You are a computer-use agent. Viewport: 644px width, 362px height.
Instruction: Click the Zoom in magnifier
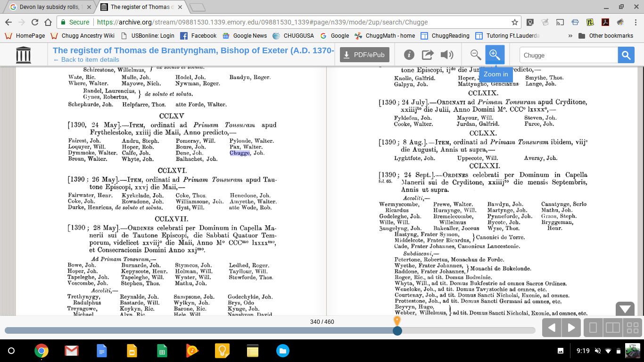[495, 55]
